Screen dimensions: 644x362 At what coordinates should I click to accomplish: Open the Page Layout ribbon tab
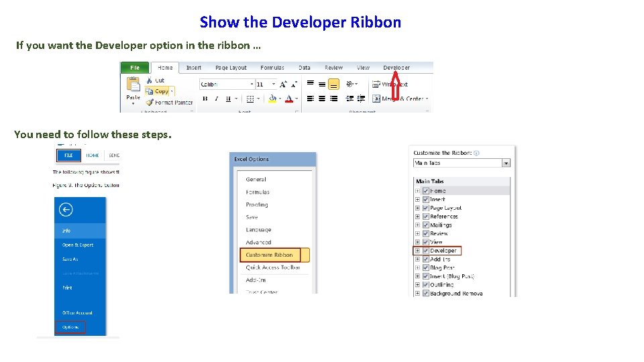[x=231, y=67]
